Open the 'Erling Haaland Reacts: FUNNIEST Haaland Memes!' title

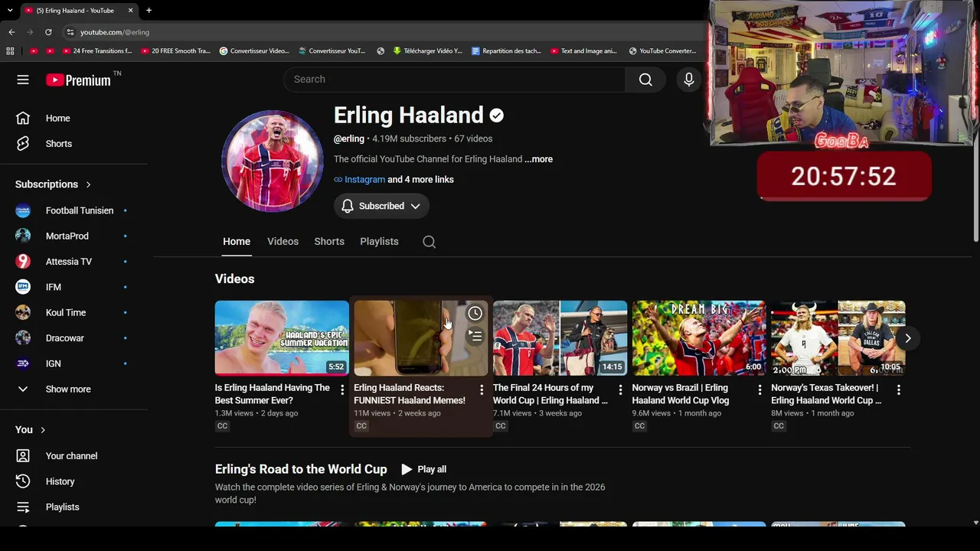410,394
